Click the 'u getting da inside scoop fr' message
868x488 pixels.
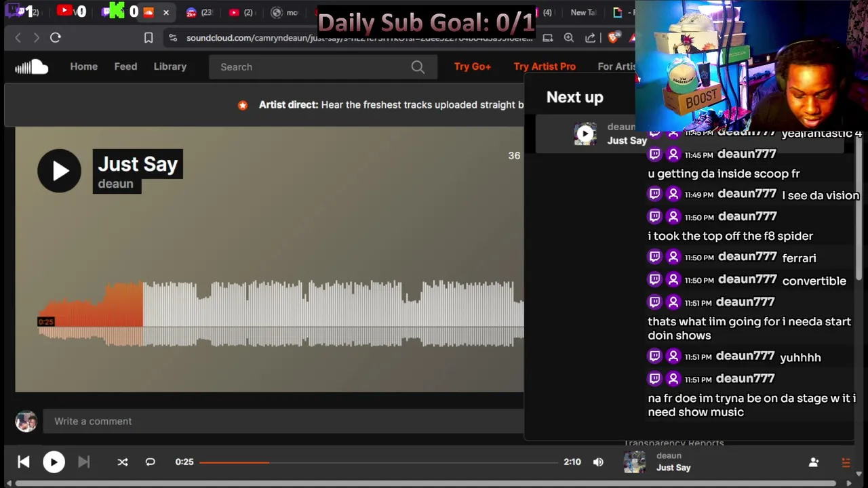click(724, 174)
